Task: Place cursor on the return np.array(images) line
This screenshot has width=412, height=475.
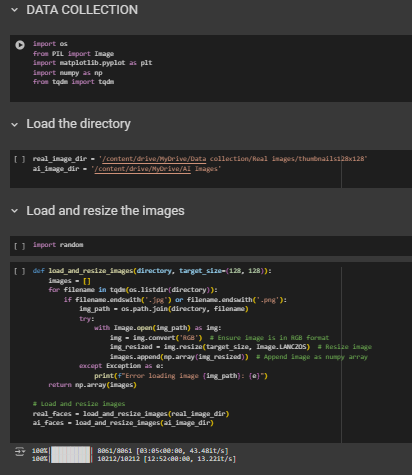Action: pyautogui.click(x=93, y=385)
